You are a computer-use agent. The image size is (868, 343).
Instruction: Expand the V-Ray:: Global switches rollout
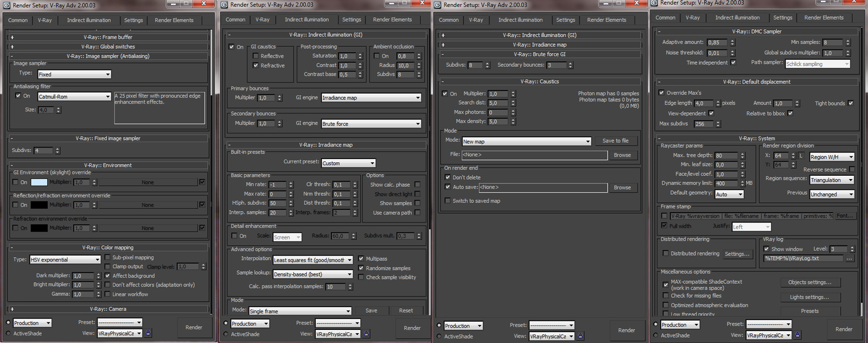(108, 47)
